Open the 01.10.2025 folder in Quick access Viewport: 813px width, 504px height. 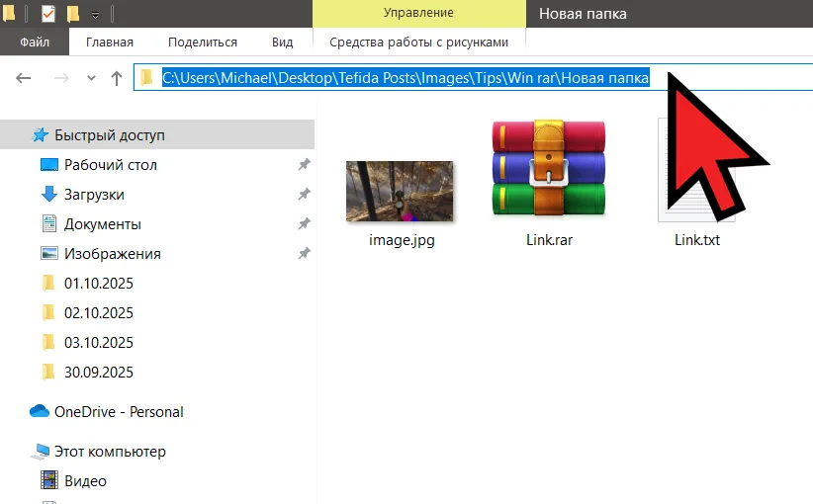[98, 284]
